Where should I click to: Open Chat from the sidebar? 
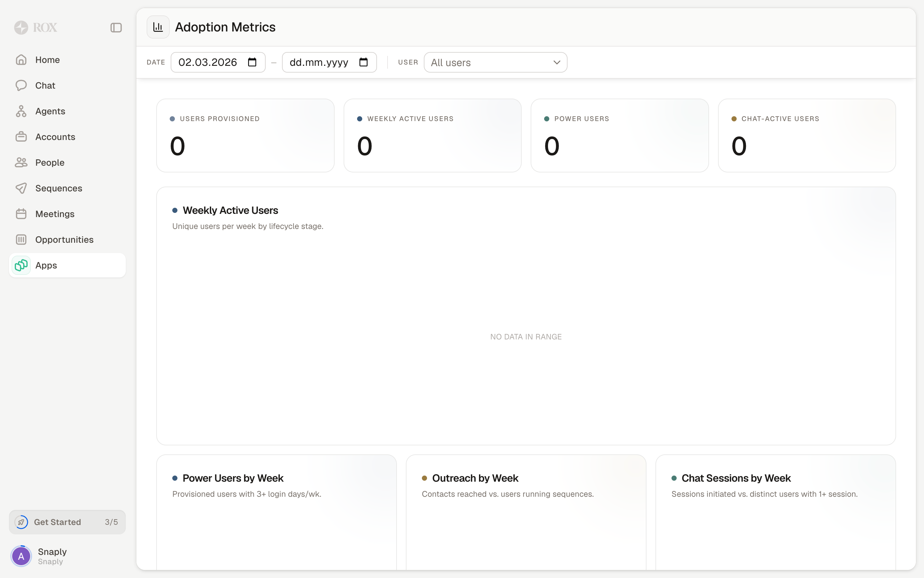point(67,85)
